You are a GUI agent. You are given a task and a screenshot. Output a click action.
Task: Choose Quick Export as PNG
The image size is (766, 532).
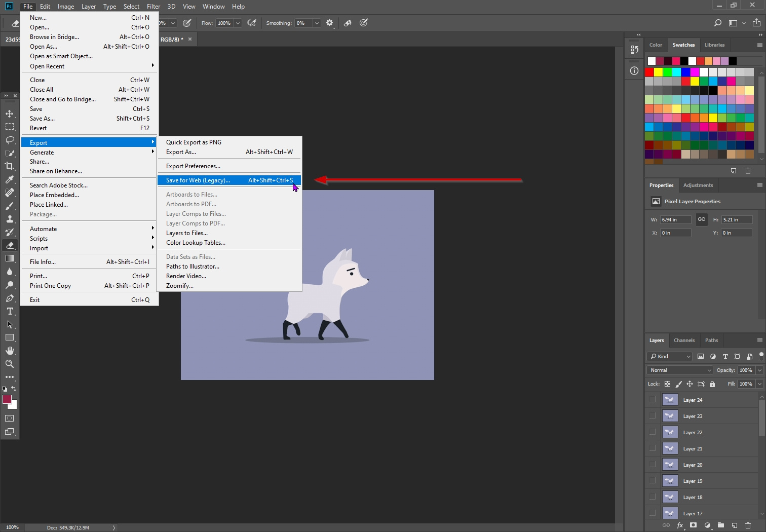229,142
